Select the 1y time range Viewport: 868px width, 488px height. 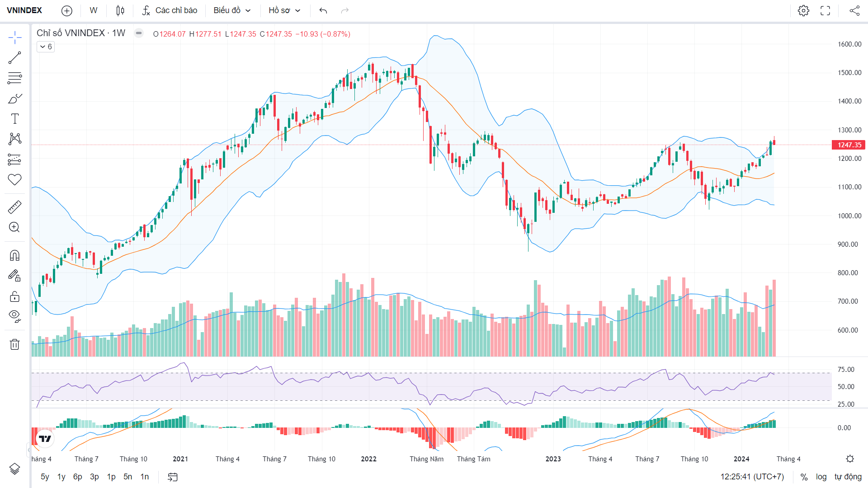tap(61, 477)
